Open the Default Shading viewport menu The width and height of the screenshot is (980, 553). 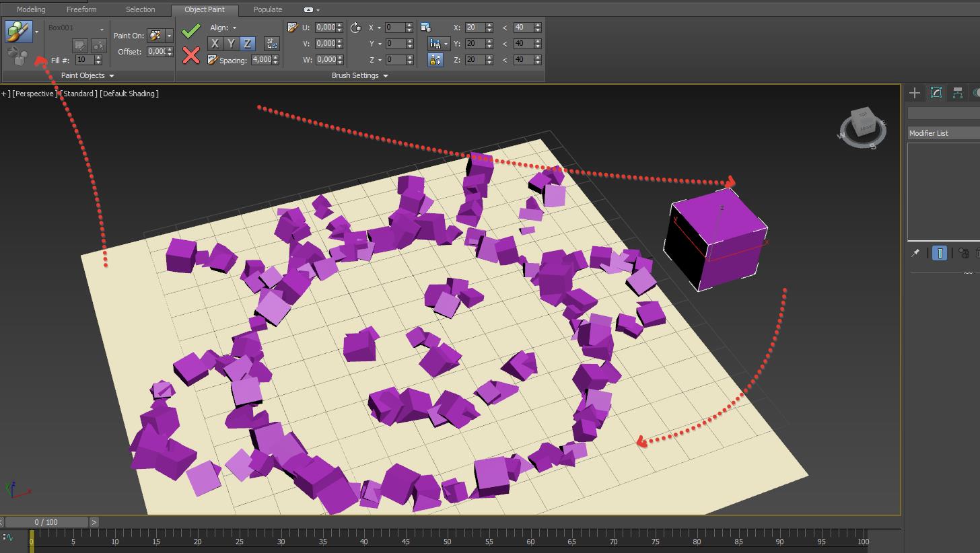point(129,94)
